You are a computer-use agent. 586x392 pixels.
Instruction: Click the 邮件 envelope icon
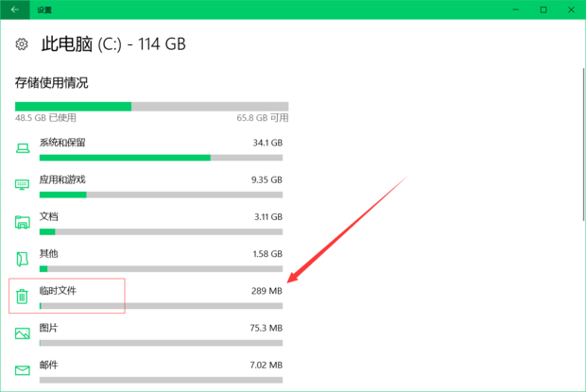pyautogui.click(x=23, y=369)
